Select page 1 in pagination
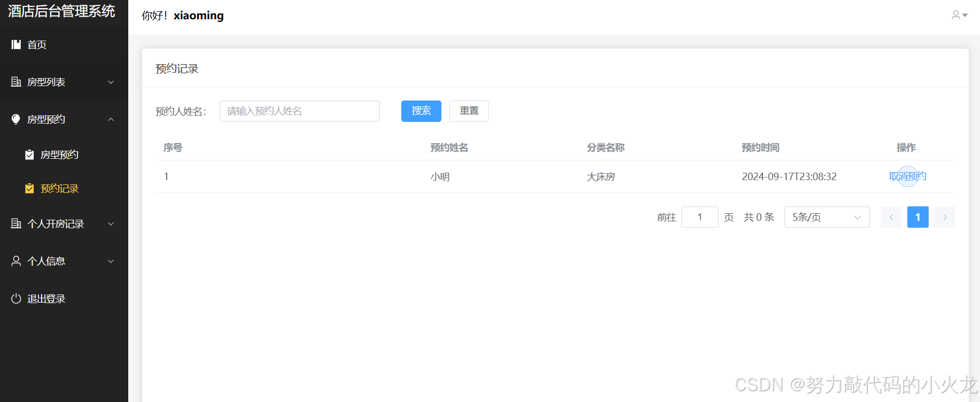Viewport: 980px width, 402px height. pos(918,217)
